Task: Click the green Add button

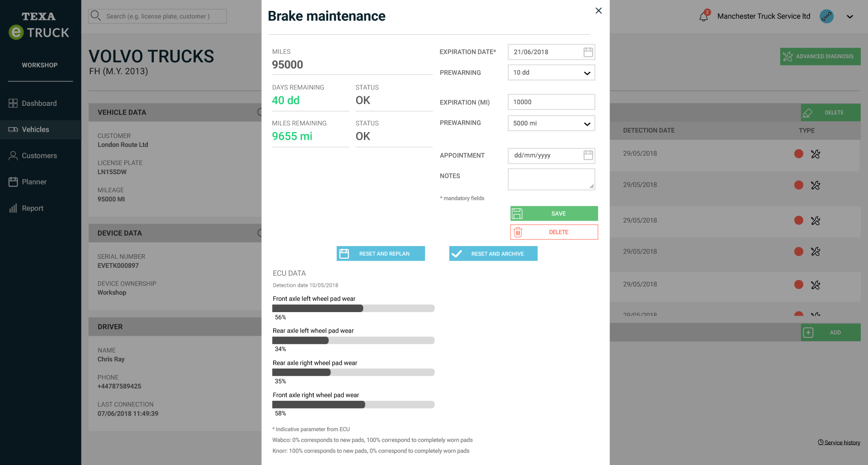Action: click(x=830, y=332)
